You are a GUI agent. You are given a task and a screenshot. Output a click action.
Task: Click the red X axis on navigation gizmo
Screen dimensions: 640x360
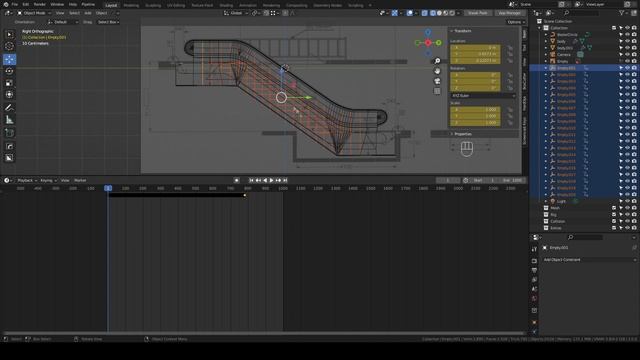point(428,42)
